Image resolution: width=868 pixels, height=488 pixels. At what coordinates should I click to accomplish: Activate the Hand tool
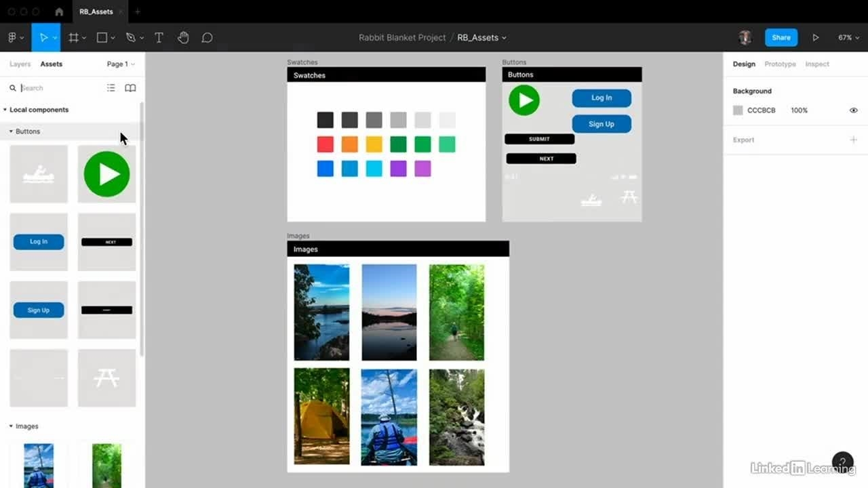(x=183, y=38)
